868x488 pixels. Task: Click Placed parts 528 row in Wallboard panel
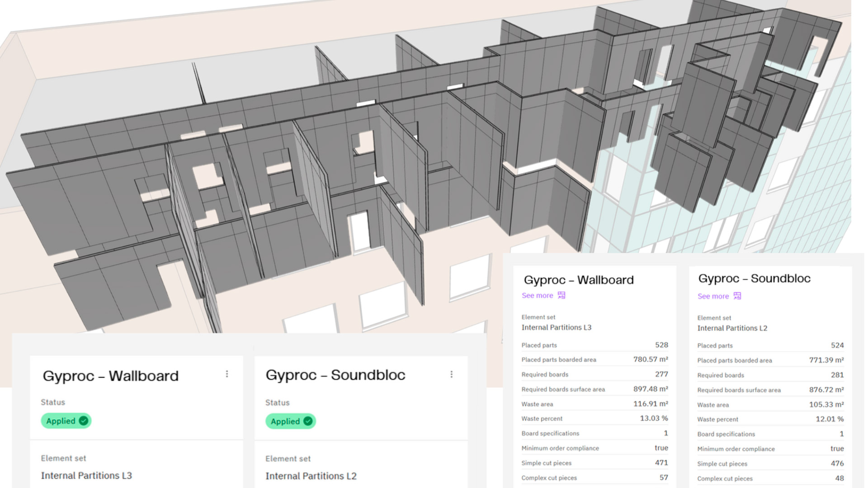pos(594,345)
